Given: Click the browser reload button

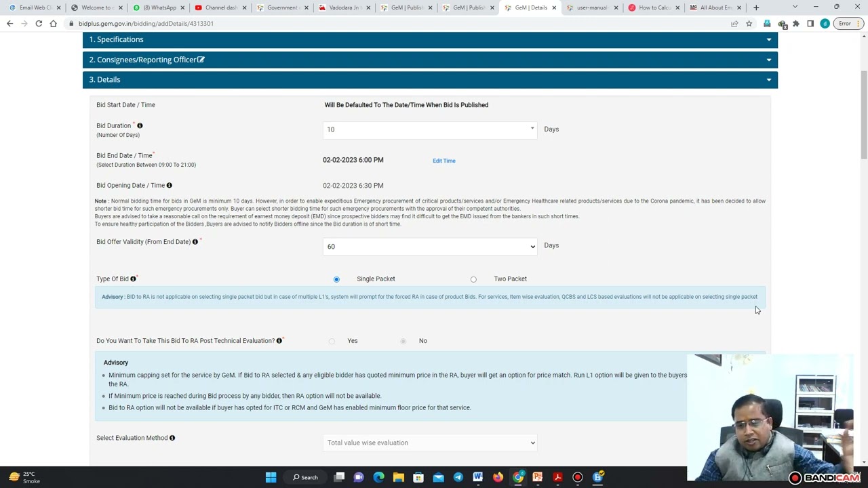Looking at the screenshot, I should (39, 24).
